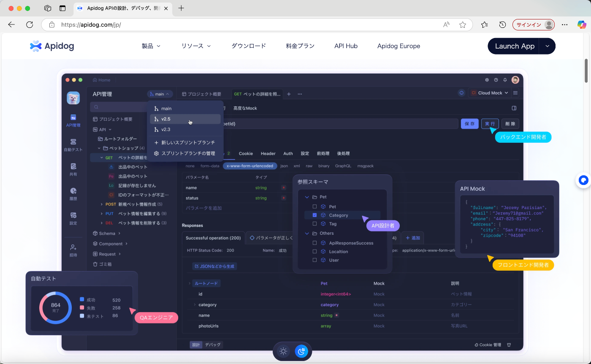Click the help question mark icon

[496, 80]
